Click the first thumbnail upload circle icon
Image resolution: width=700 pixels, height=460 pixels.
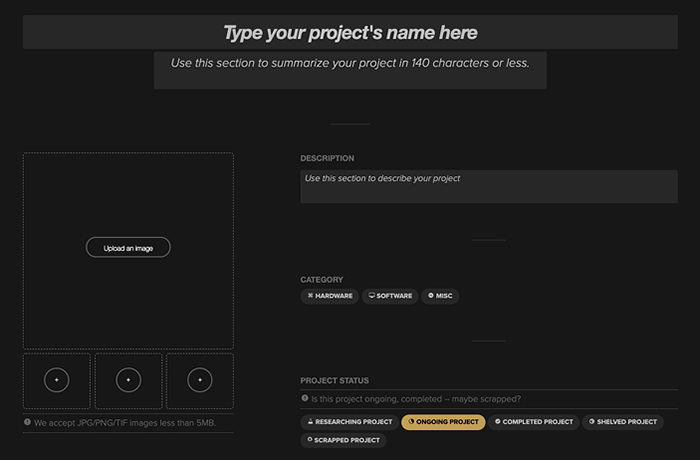click(56, 380)
